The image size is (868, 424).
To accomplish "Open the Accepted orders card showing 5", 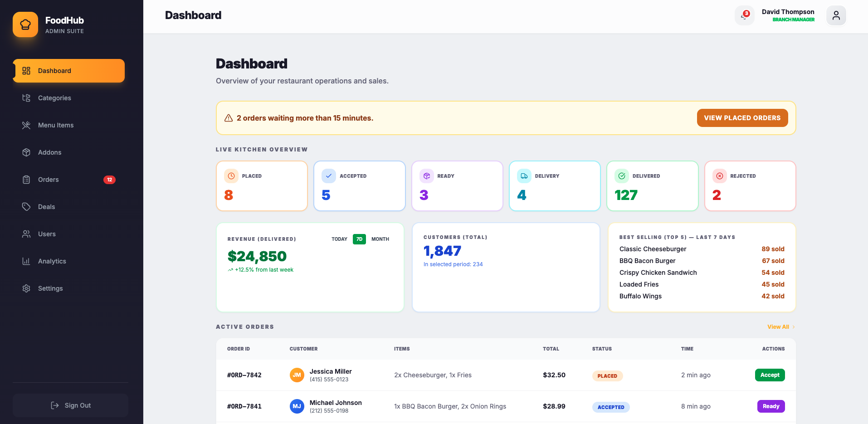I will pos(360,186).
